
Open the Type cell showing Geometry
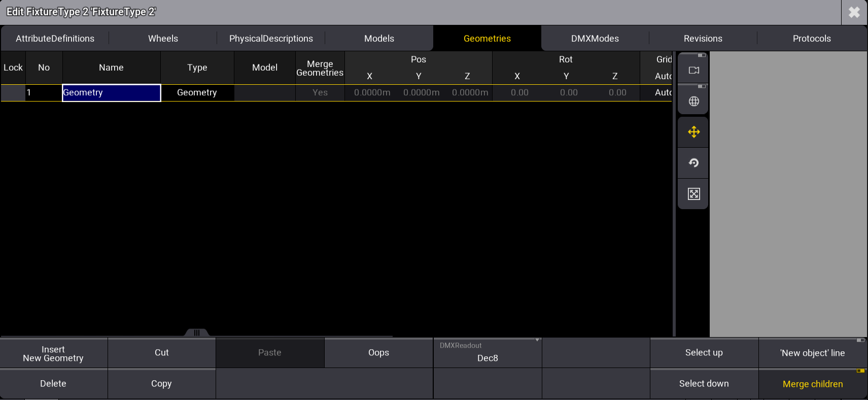pos(197,93)
